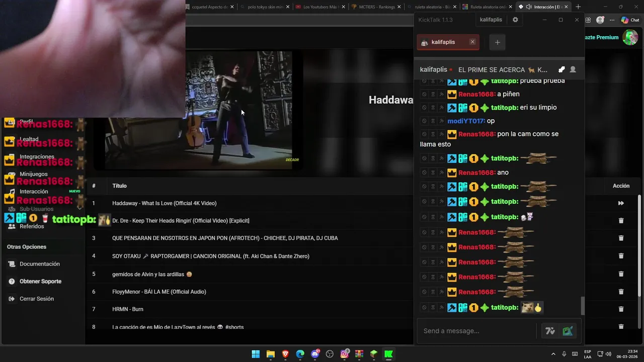Open a new browser tab
The image size is (644, 362).
point(578,7)
